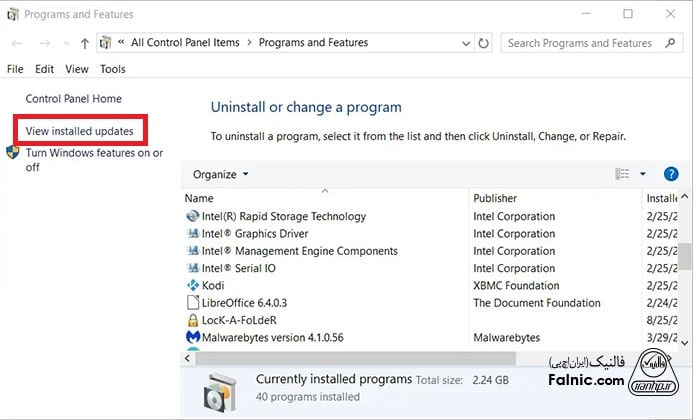Click the Up arrow navigation button
This screenshot has height=420, width=694.
point(84,44)
